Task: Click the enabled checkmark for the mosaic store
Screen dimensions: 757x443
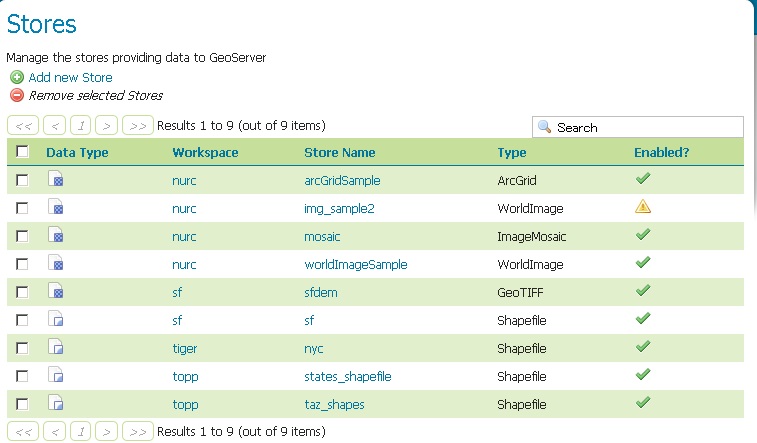Action: click(643, 235)
